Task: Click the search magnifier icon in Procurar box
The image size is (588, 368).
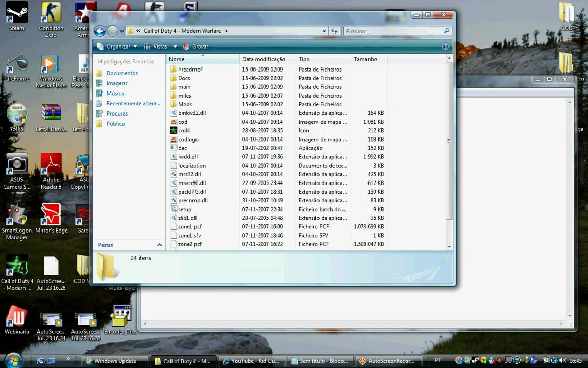Action: 446,31
